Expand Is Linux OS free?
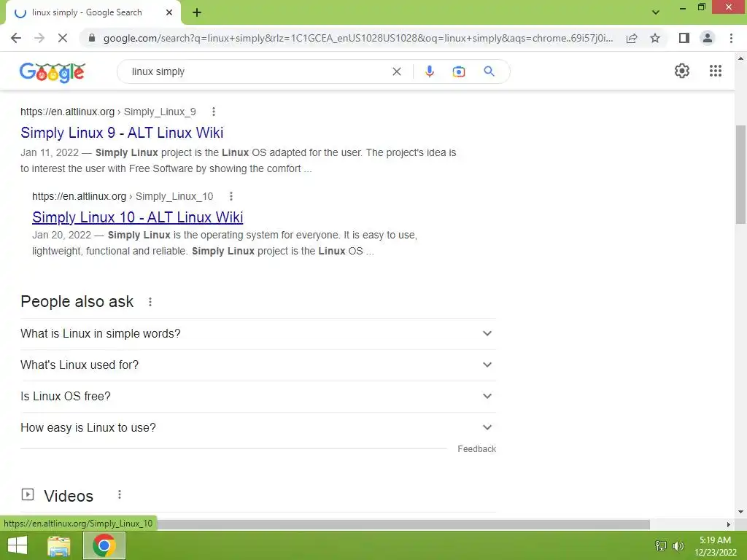Image resolution: width=747 pixels, height=560 pixels. [258, 396]
